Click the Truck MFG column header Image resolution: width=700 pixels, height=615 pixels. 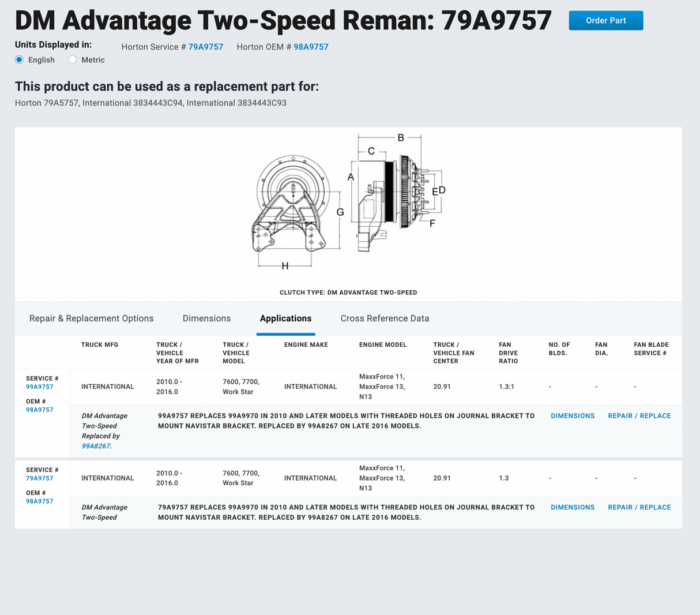click(100, 345)
